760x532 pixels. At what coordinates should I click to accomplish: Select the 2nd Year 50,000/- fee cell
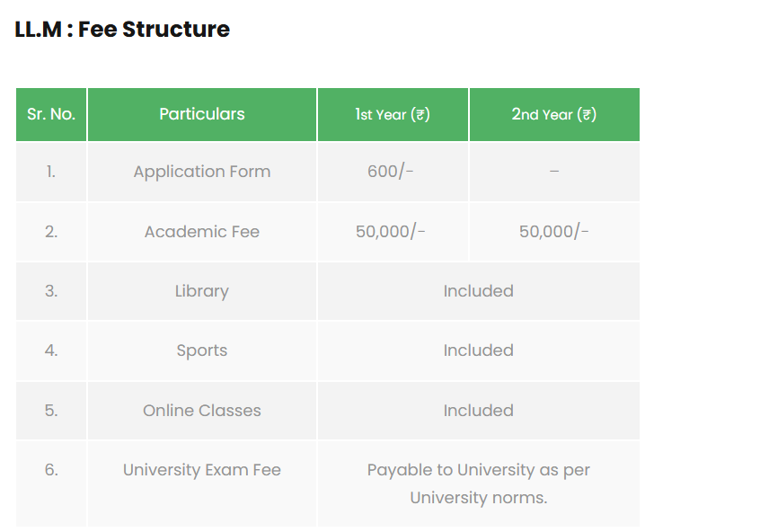[x=554, y=232]
